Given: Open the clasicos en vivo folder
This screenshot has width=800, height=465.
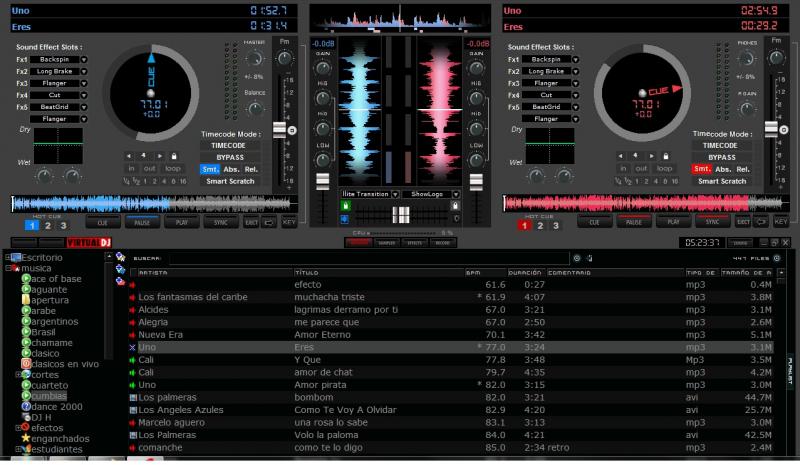Looking at the screenshot, I should click(60, 364).
